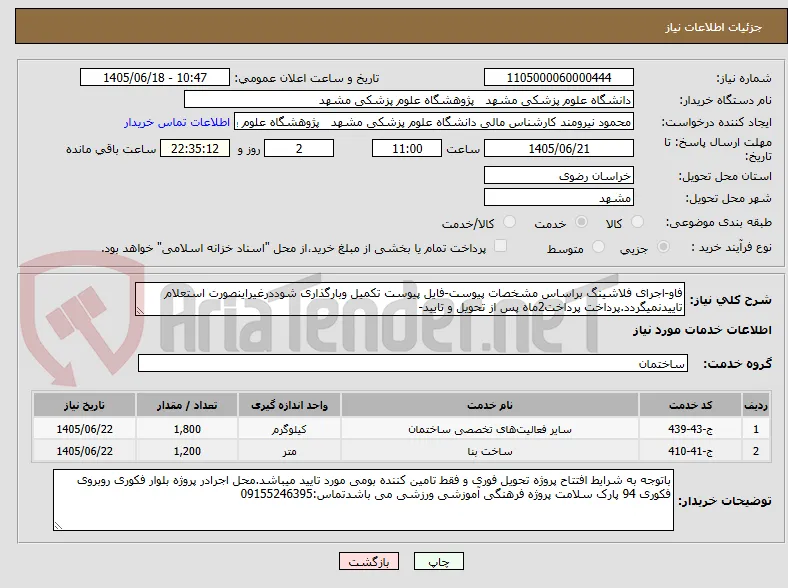Click the نوع فرآیند خرید label
788x588 pixels.
click(x=732, y=247)
